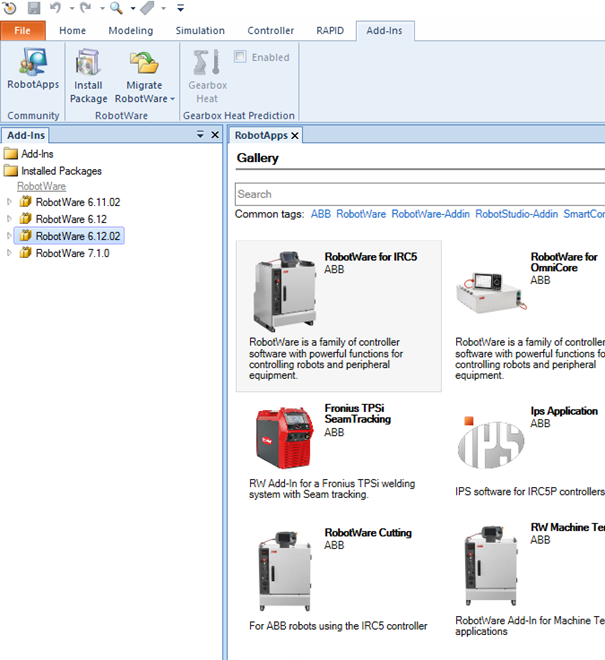Open the File tab
The image size is (605, 660).
click(23, 31)
